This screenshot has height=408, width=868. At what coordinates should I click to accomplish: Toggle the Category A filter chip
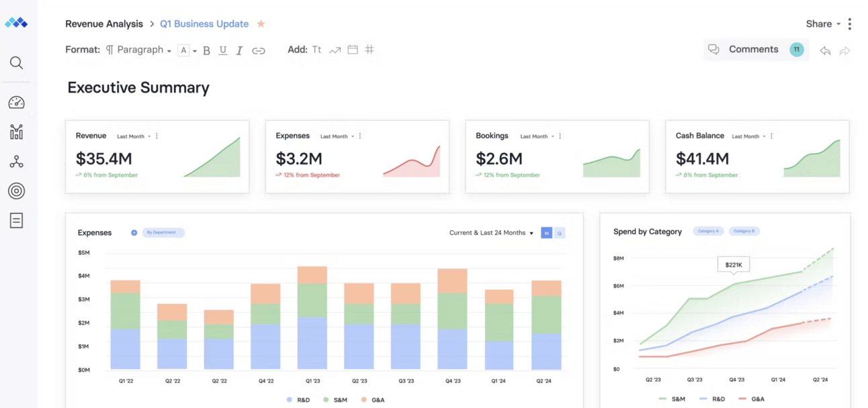pyautogui.click(x=707, y=231)
